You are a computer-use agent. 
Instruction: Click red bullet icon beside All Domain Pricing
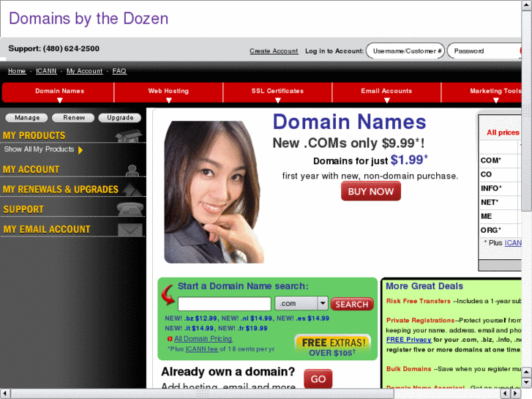170,339
